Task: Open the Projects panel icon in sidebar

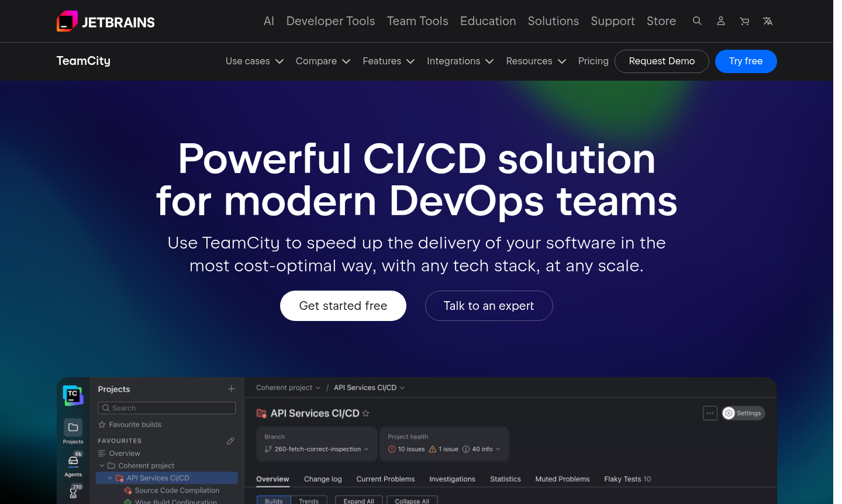Action: (x=73, y=428)
